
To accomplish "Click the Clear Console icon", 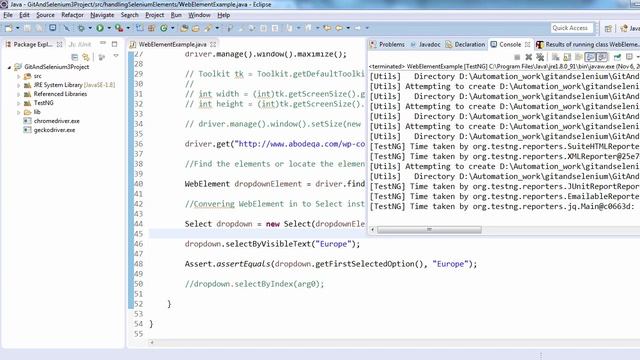I will coord(556,57).
